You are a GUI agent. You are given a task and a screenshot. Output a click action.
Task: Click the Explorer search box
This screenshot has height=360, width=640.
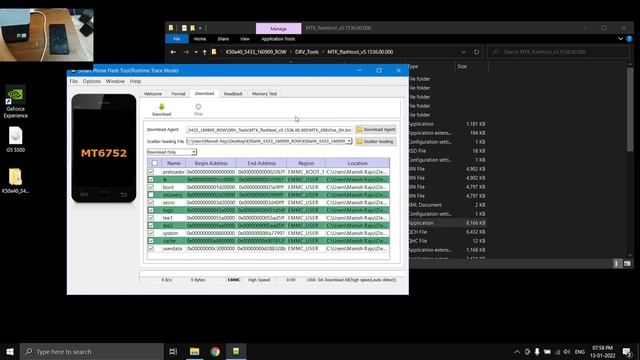pyautogui.click(x=558, y=52)
